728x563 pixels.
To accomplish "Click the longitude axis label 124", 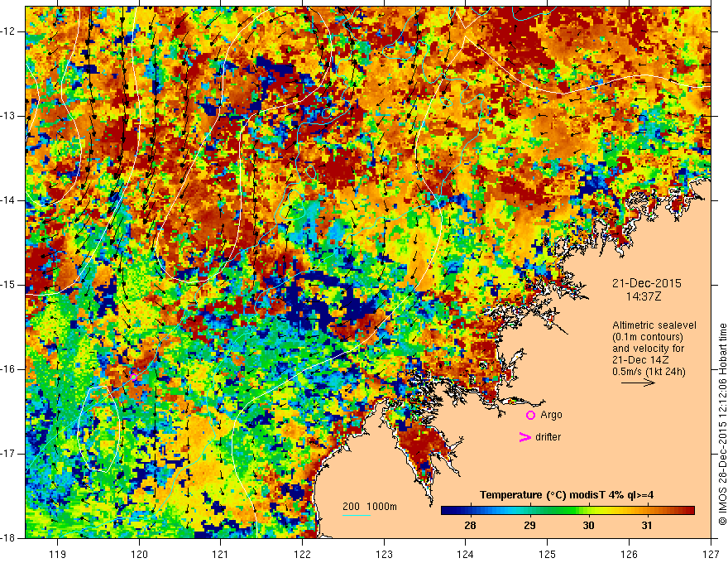I will pos(466,554).
